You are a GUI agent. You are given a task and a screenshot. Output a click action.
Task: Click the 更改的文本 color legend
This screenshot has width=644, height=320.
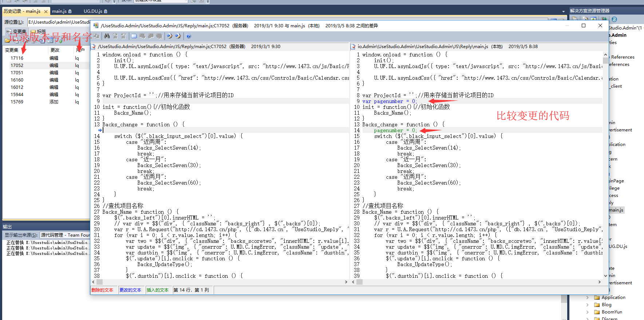pos(131,290)
